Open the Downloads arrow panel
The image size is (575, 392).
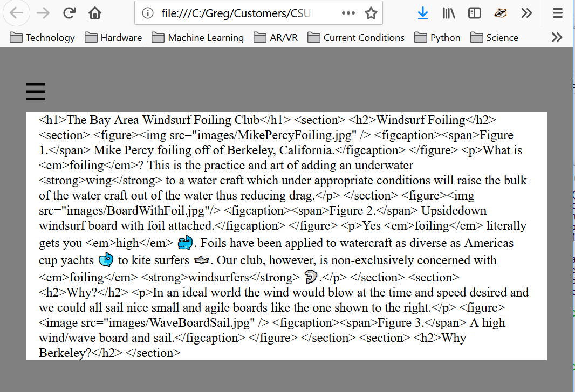click(423, 13)
